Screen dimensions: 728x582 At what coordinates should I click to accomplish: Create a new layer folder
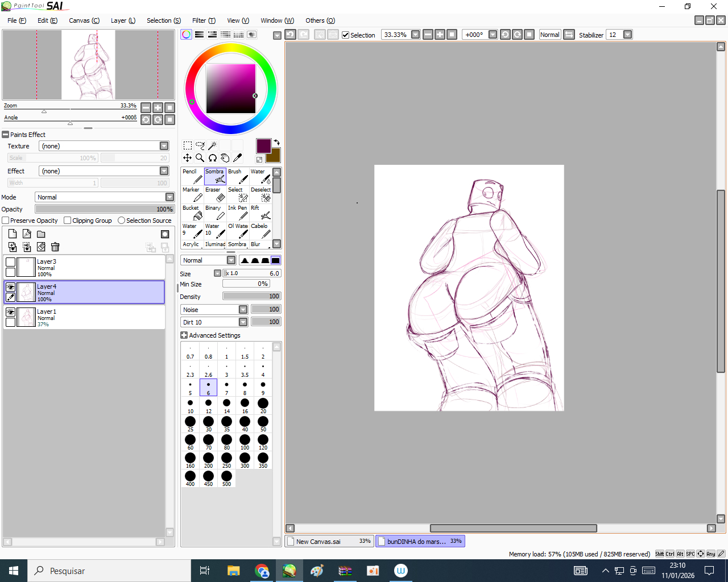click(41, 234)
